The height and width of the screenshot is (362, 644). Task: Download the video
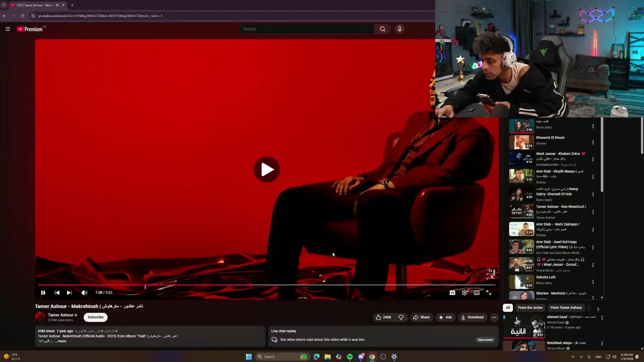(x=472, y=317)
